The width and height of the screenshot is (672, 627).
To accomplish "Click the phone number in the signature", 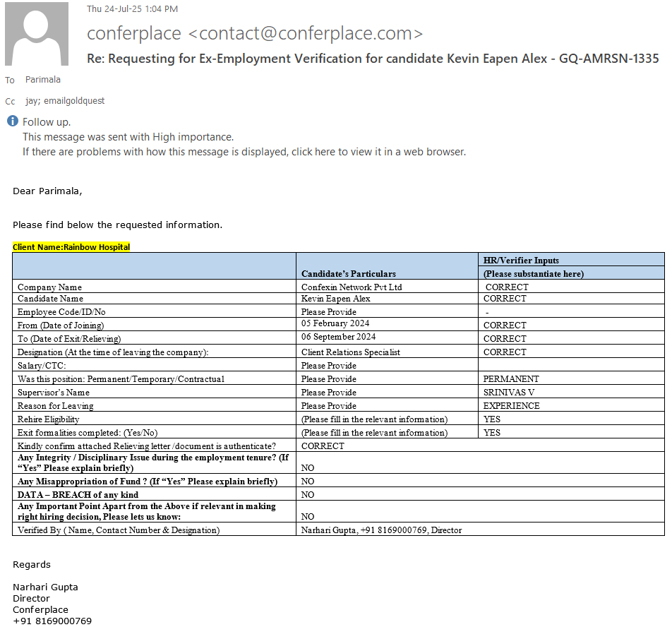I will pyautogui.click(x=52, y=621).
